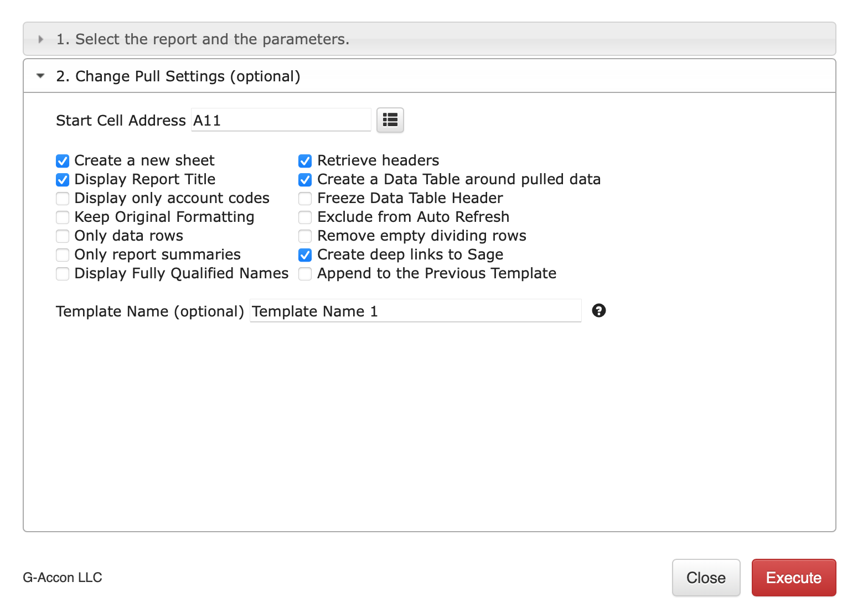Click the Close button
The image size is (868, 613).
pyautogui.click(x=706, y=578)
